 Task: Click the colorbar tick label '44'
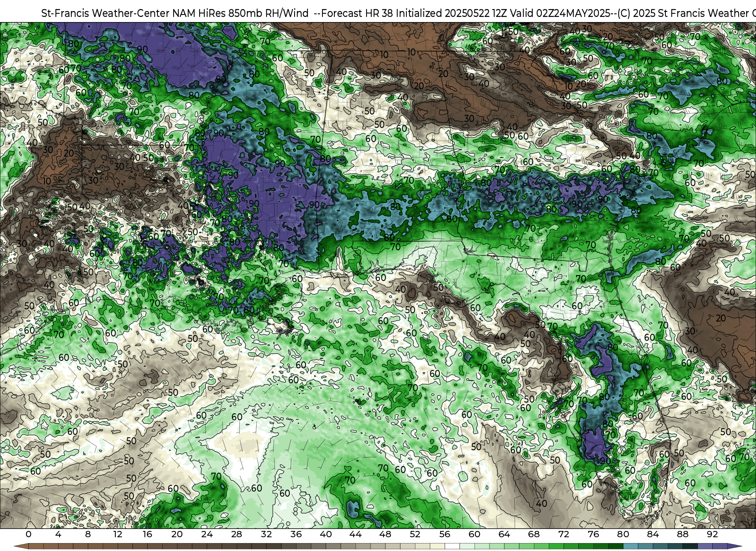tap(356, 534)
